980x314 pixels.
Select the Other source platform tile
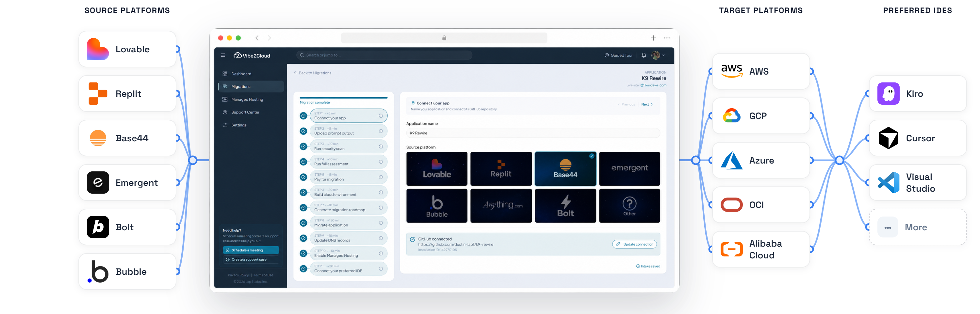pyautogui.click(x=629, y=206)
